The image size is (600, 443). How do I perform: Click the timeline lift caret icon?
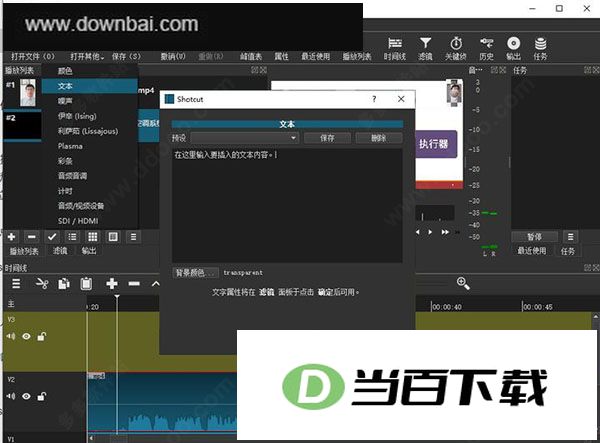155,283
